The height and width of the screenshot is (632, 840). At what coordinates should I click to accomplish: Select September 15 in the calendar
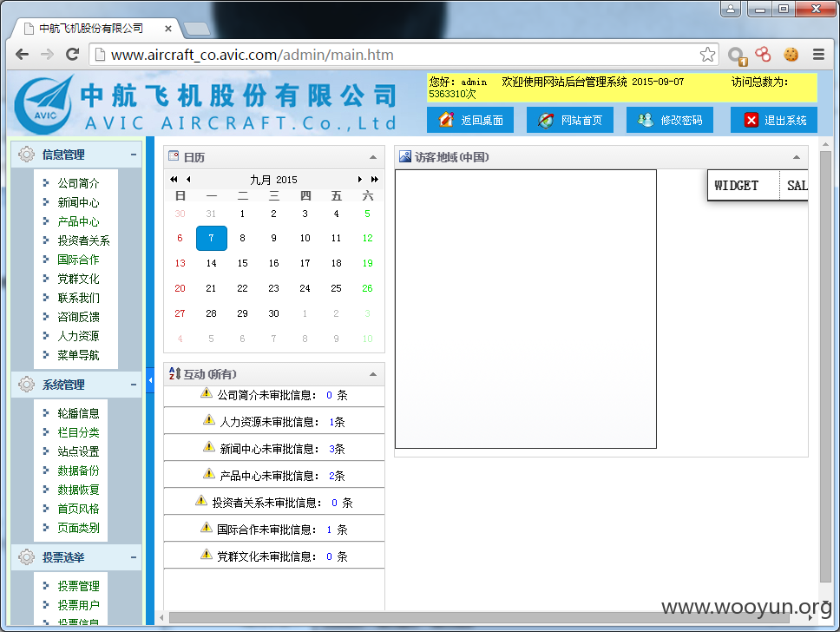(x=242, y=263)
